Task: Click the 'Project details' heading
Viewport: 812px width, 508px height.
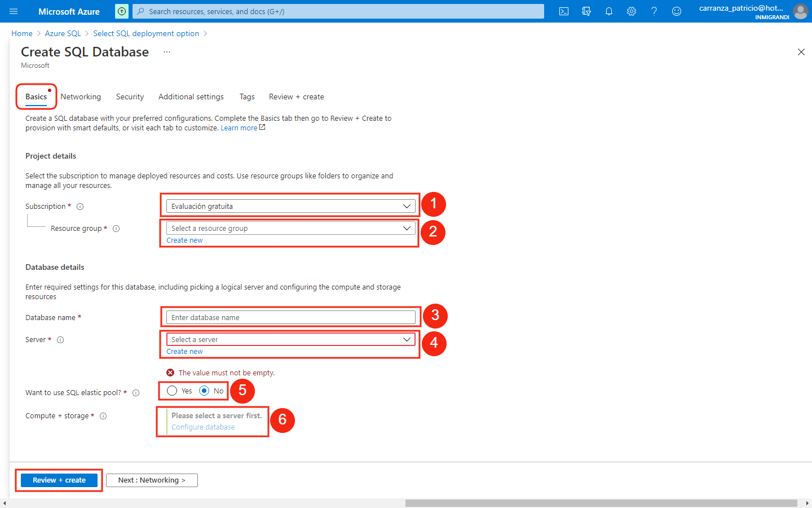Action: coord(51,156)
